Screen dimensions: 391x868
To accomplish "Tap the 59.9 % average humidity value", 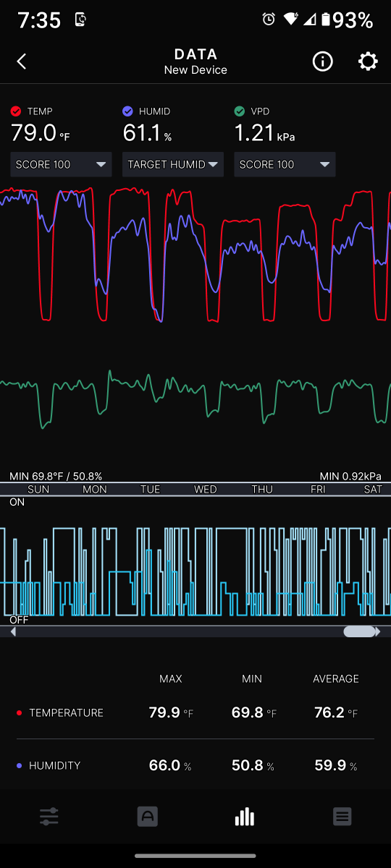I will click(x=336, y=765).
